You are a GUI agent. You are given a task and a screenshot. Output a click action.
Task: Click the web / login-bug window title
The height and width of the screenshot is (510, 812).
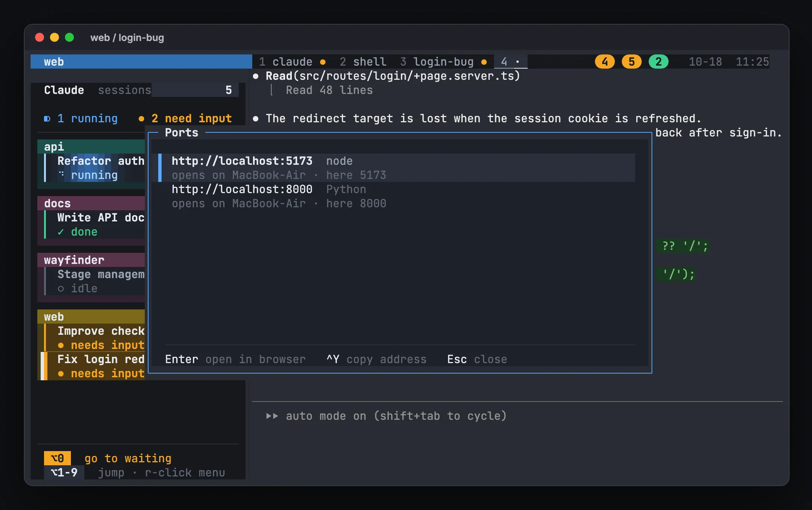pyautogui.click(x=127, y=37)
